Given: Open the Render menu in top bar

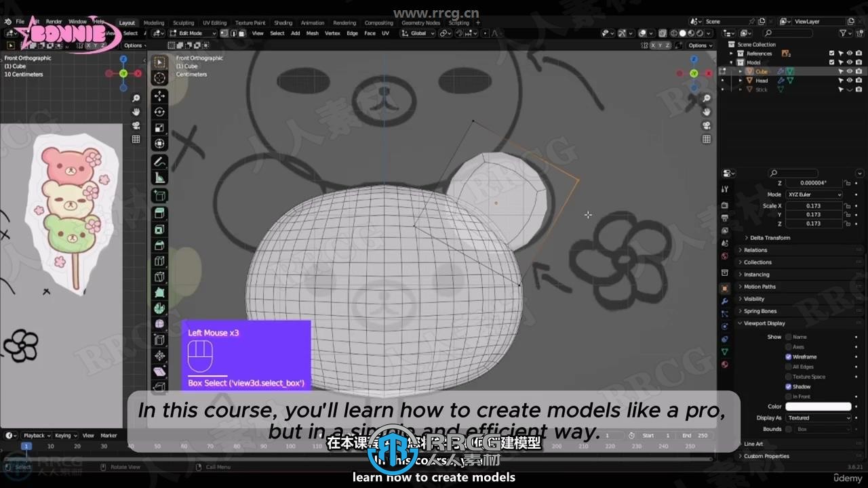Looking at the screenshot, I should [54, 22].
